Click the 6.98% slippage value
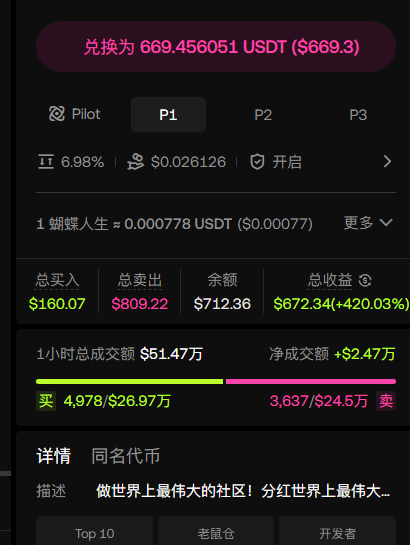 82,162
